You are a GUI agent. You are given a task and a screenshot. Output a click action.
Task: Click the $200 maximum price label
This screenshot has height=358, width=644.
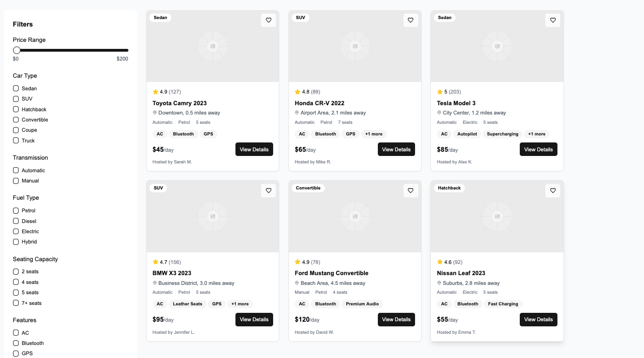(x=122, y=59)
